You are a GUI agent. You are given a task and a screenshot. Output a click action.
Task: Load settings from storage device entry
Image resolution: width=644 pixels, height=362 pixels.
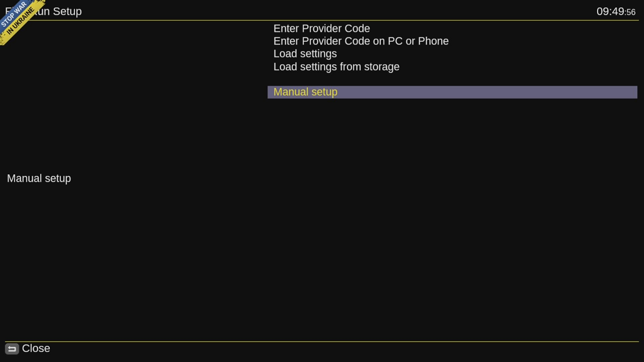click(337, 66)
